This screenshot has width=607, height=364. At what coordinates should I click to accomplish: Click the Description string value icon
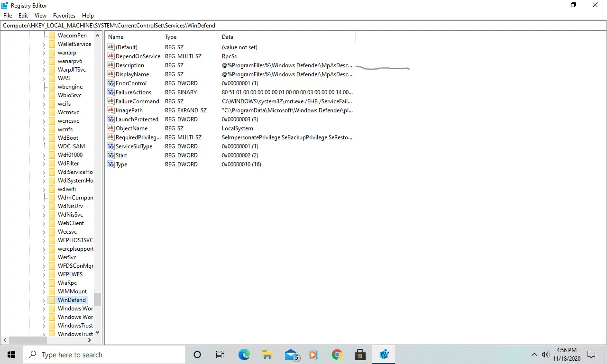111,65
